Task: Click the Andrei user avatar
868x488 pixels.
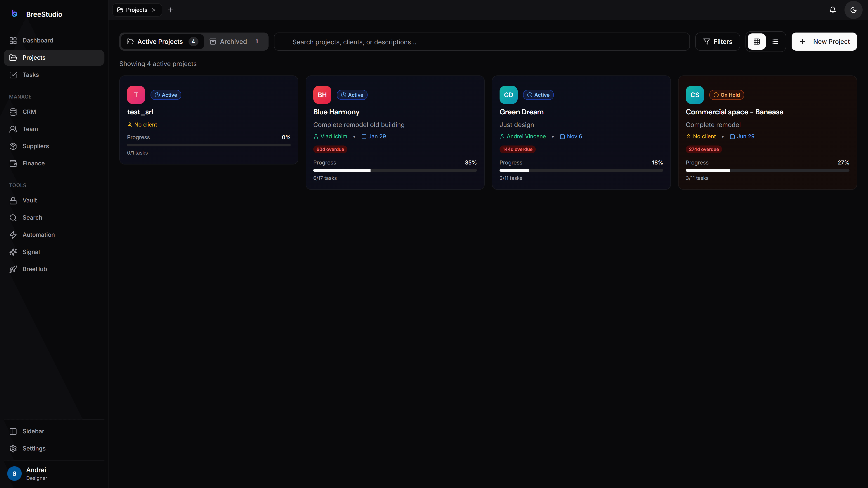Action: [x=14, y=474]
